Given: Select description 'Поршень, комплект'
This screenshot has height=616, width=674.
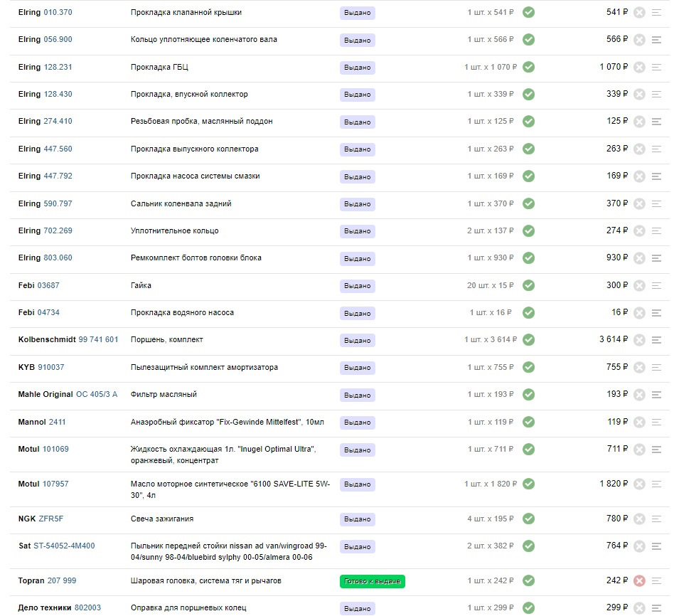Looking at the screenshot, I should pyautogui.click(x=167, y=339).
